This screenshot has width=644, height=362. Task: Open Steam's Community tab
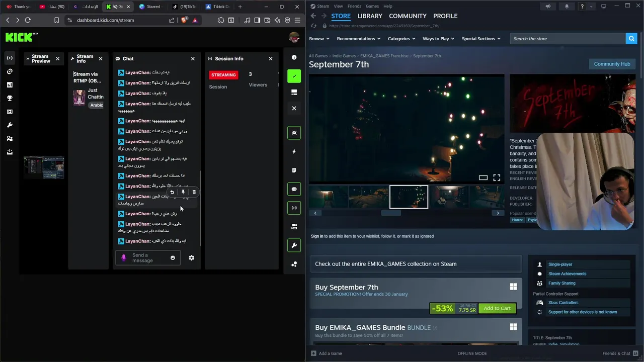coord(408,16)
